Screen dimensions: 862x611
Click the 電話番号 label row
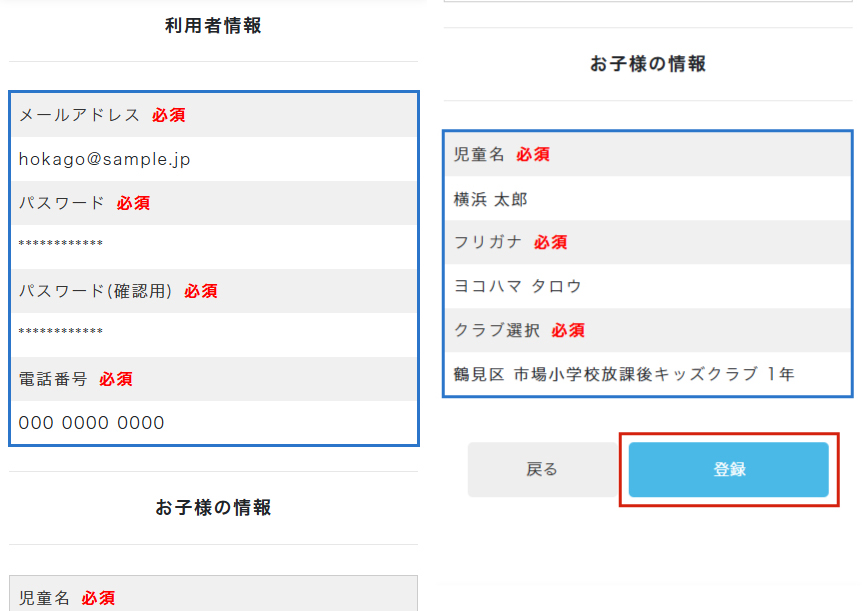click(214, 379)
